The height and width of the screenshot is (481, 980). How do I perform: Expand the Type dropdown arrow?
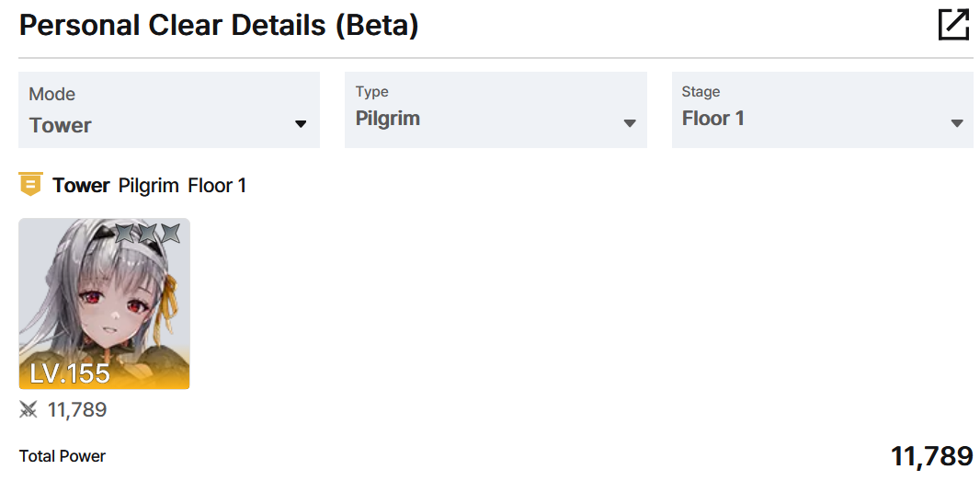coord(630,123)
